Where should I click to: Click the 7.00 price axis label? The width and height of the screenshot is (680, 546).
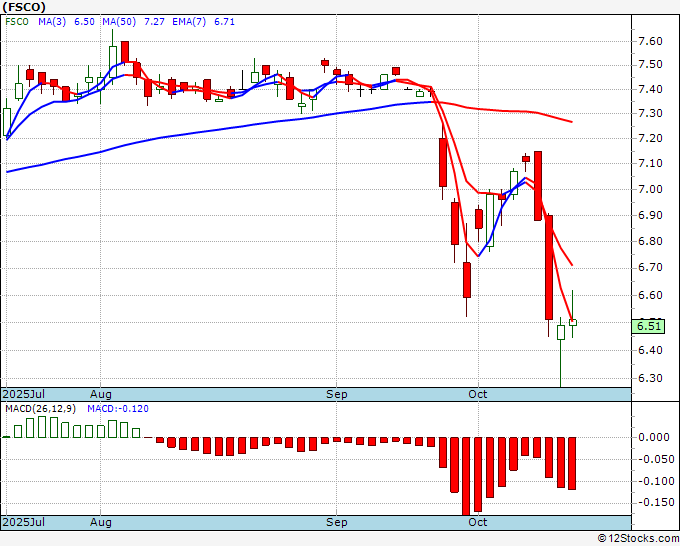650,189
